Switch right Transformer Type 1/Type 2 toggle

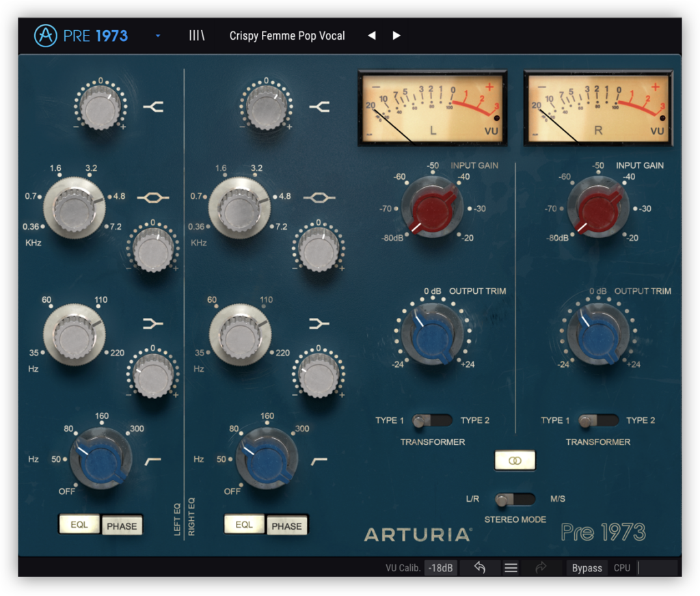(x=598, y=420)
